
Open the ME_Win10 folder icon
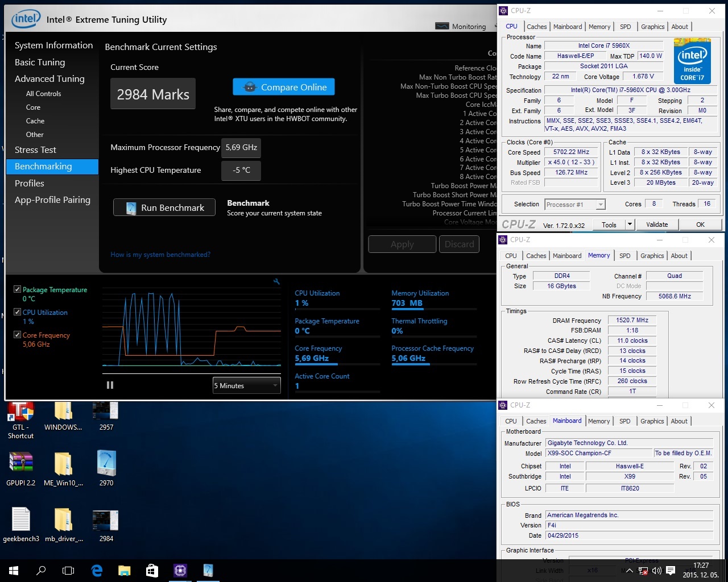[x=63, y=469]
